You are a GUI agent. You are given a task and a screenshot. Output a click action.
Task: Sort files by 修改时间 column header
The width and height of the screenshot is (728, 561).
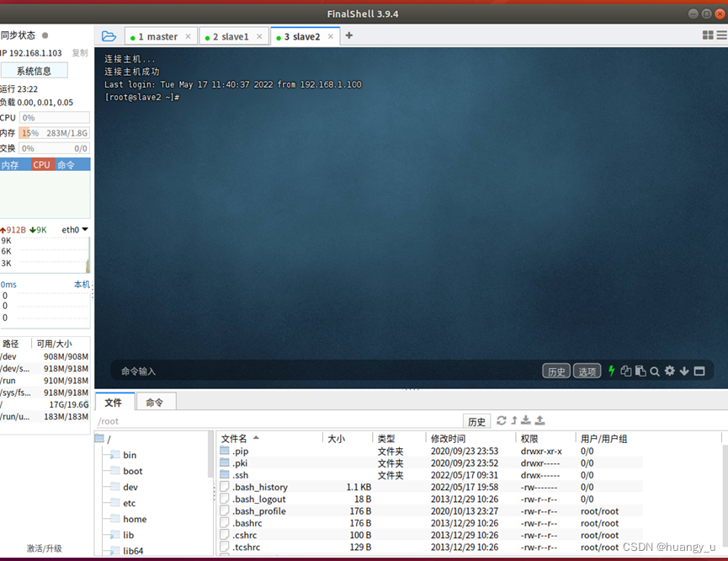pyautogui.click(x=470, y=438)
